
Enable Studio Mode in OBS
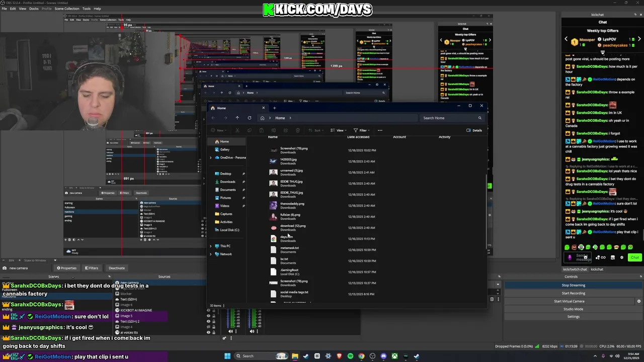(x=573, y=309)
